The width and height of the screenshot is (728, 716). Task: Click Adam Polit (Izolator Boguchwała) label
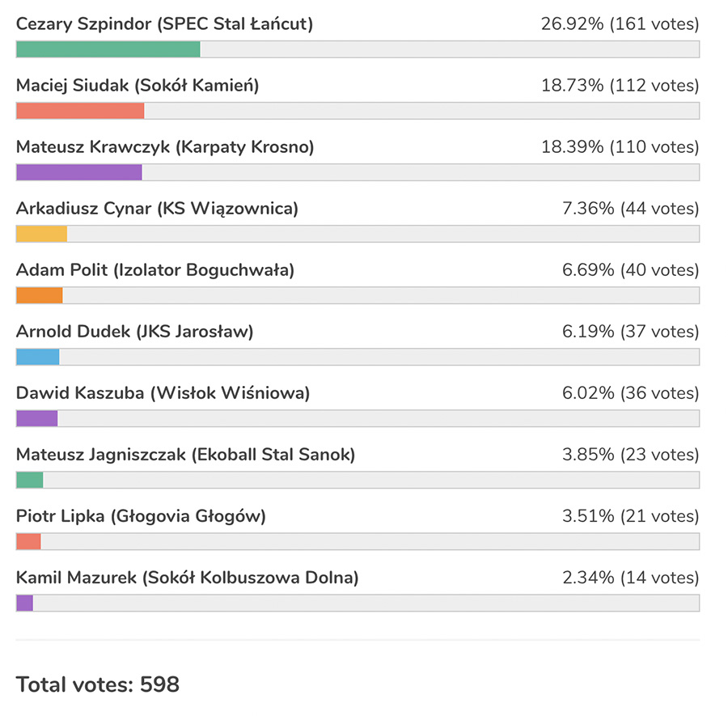click(155, 270)
